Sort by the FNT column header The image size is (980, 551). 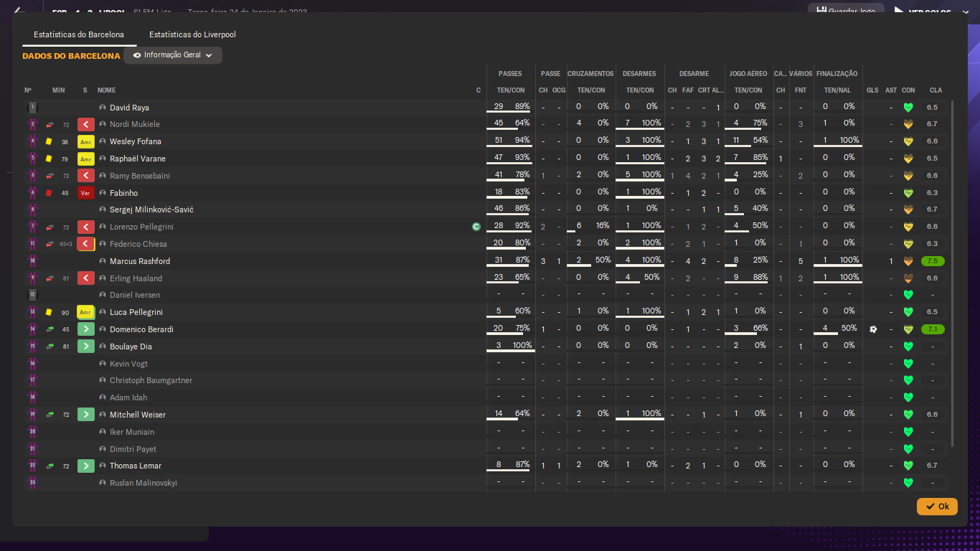(801, 90)
